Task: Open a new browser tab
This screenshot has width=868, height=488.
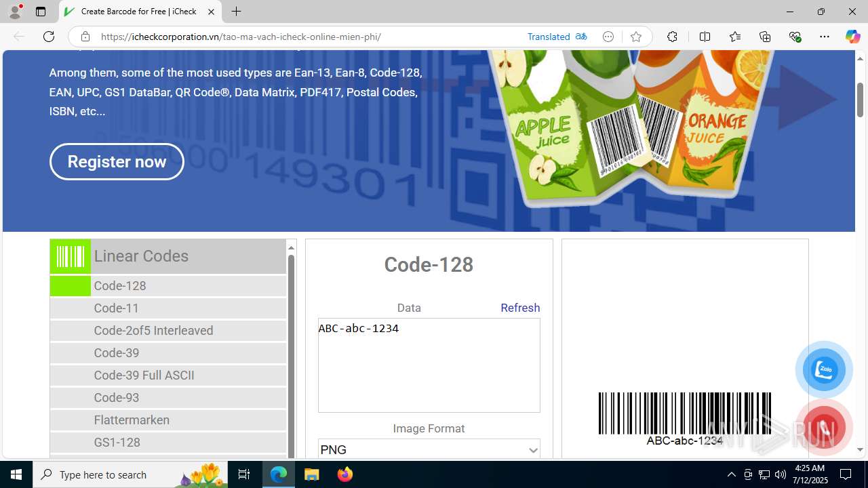Action: 236,12
